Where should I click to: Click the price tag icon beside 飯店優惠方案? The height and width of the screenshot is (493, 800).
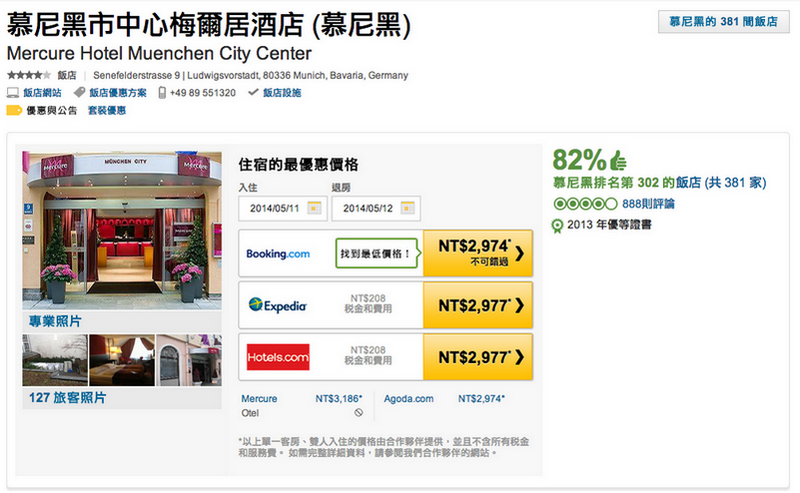79,92
